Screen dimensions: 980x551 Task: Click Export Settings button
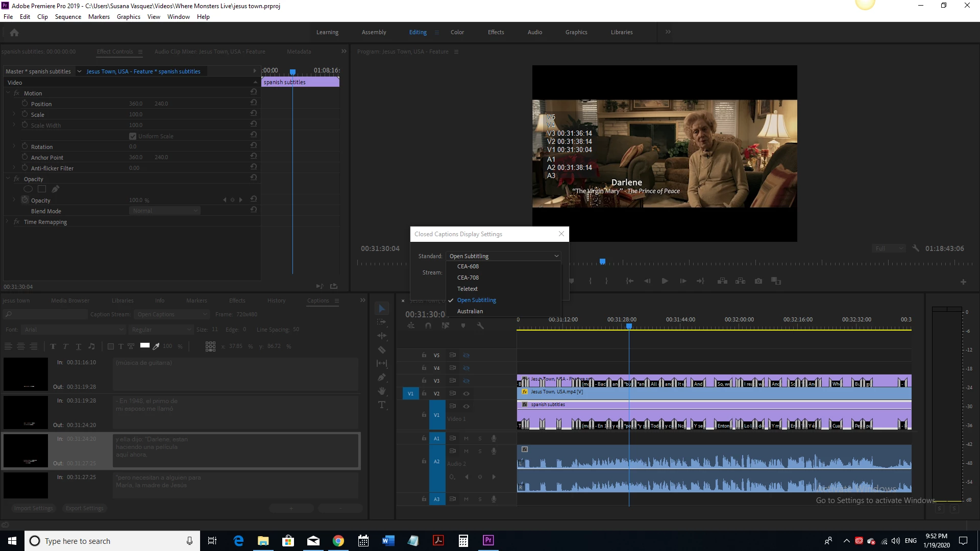tap(84, 508)
